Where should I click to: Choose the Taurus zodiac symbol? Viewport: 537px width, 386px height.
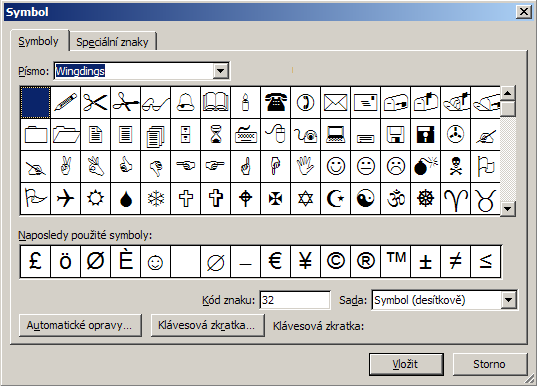point(485,199)
